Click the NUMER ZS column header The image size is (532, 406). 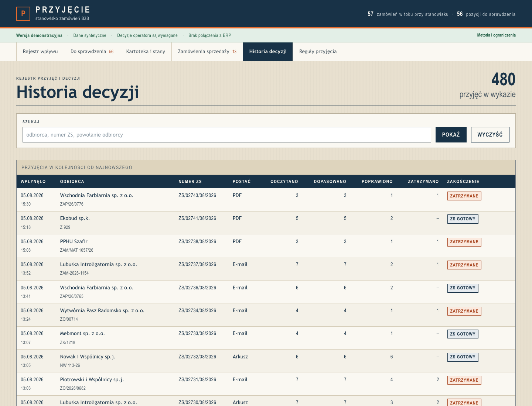(190, 182)
